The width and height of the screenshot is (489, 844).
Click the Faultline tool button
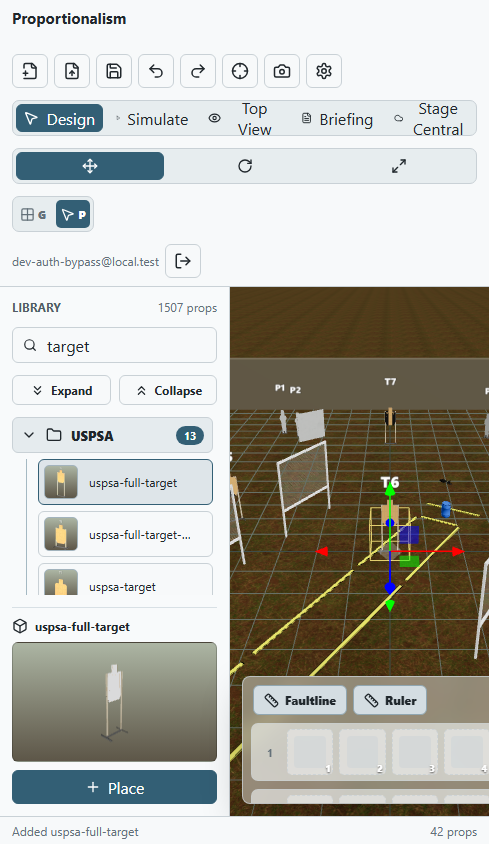pyautogui.click(x=300, y=700)
